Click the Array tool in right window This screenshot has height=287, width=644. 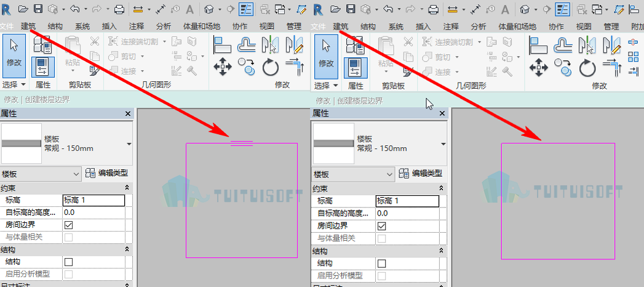633,57
